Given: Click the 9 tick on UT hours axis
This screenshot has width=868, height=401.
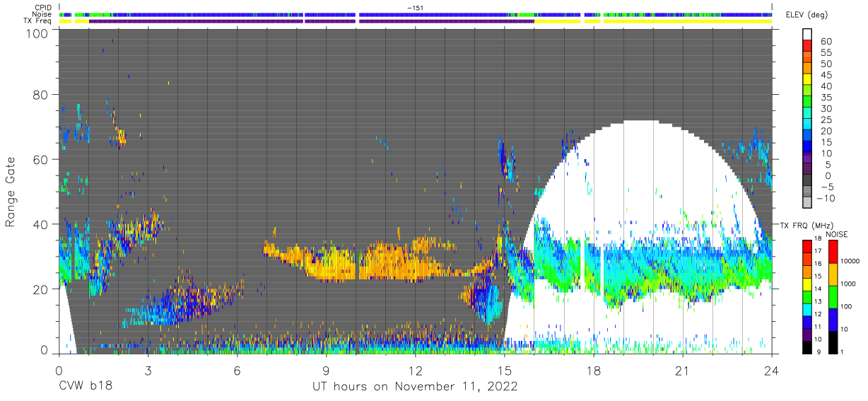Looking at the screenshot, I should 326,371.
